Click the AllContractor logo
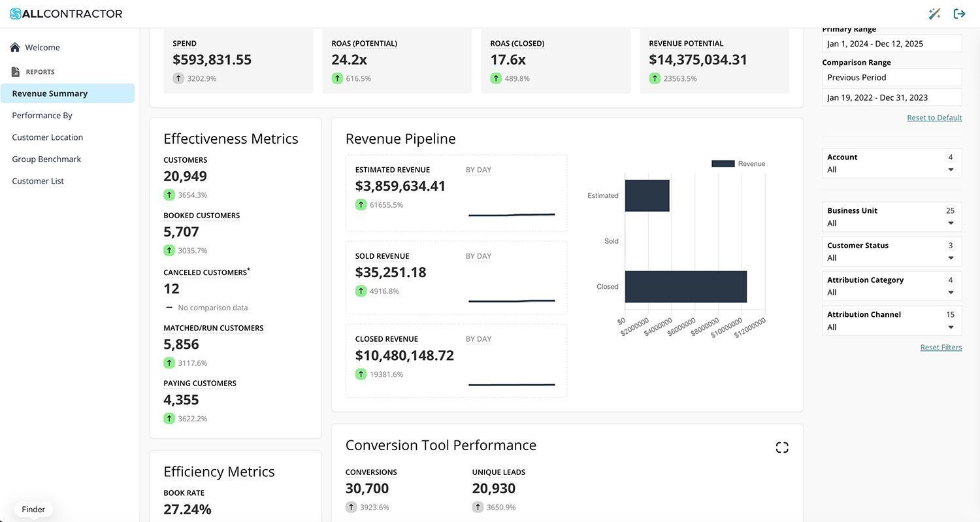Screen dimensions: 980x522 (66, 14)
